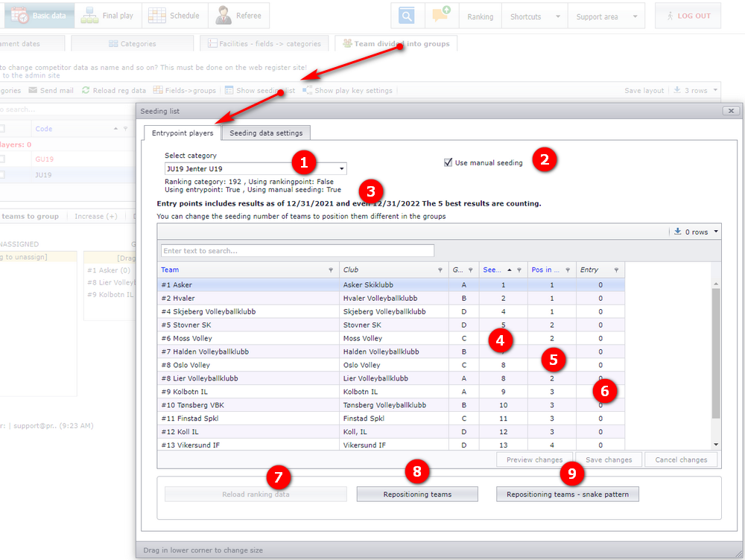
Task: Click the 3 rows download icon
Action: (677, 90)
